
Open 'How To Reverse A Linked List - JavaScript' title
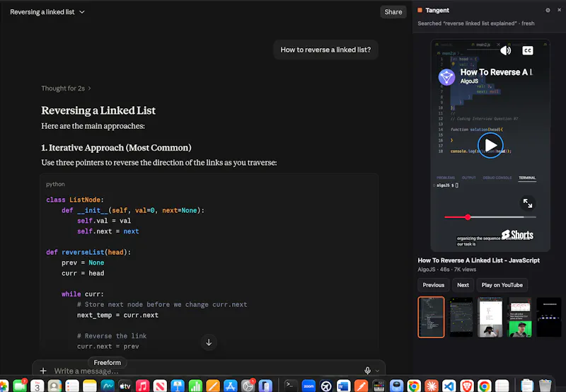point(479,260)
